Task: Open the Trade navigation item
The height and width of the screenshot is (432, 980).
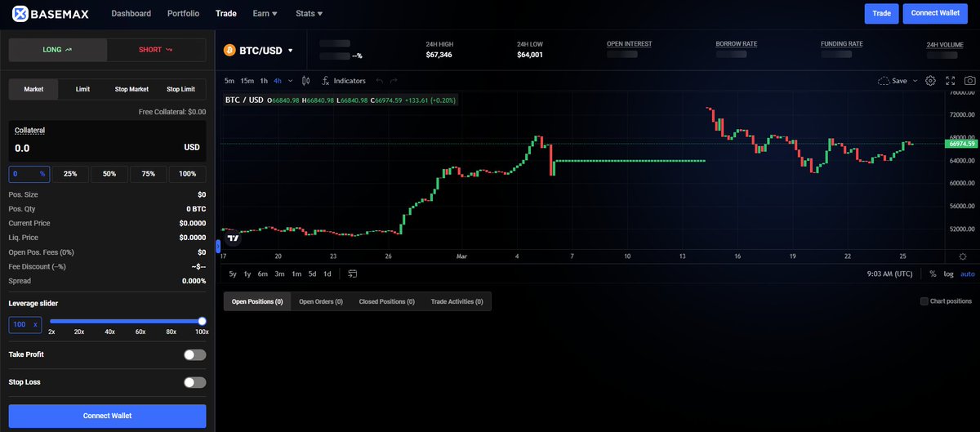Action: click(x=225, y=14)
